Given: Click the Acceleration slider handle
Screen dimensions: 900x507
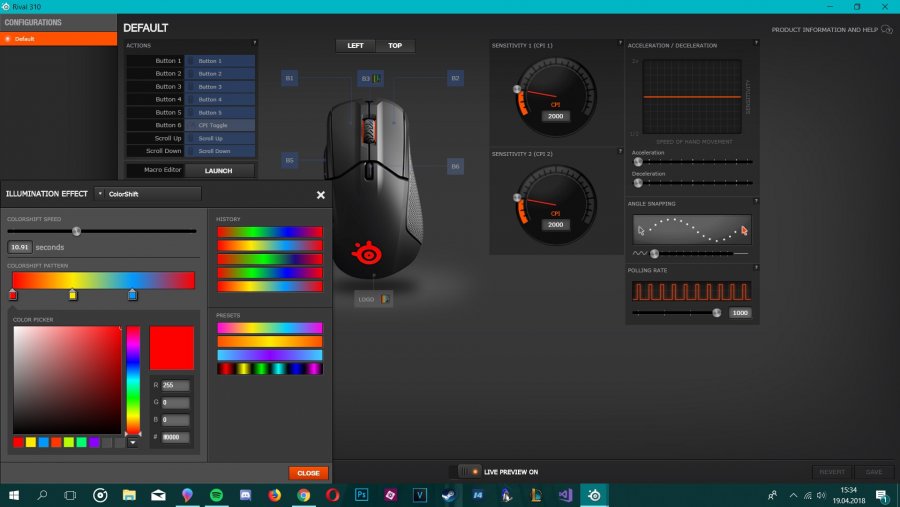Looking at the screenshot, I should click(x=638, y=162).
